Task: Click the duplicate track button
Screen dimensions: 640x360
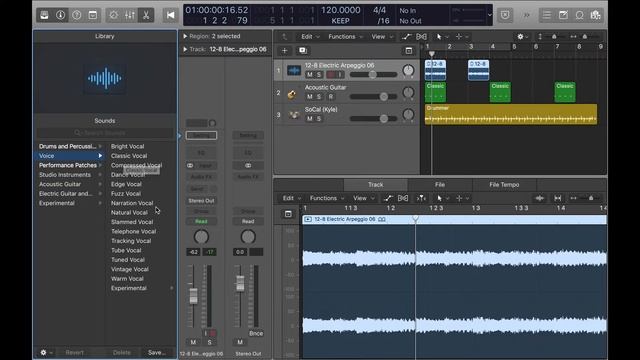Action: click(303, 51)
